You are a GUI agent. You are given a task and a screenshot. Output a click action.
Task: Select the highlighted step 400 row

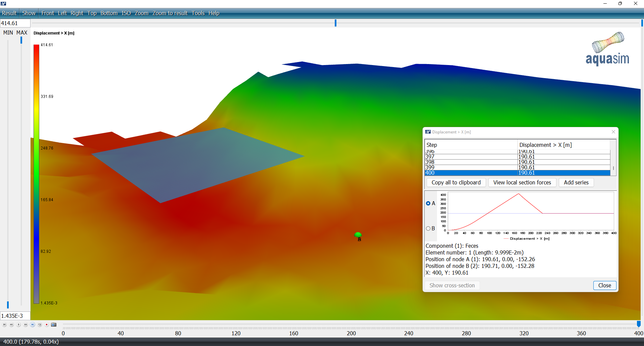[517, 173]
